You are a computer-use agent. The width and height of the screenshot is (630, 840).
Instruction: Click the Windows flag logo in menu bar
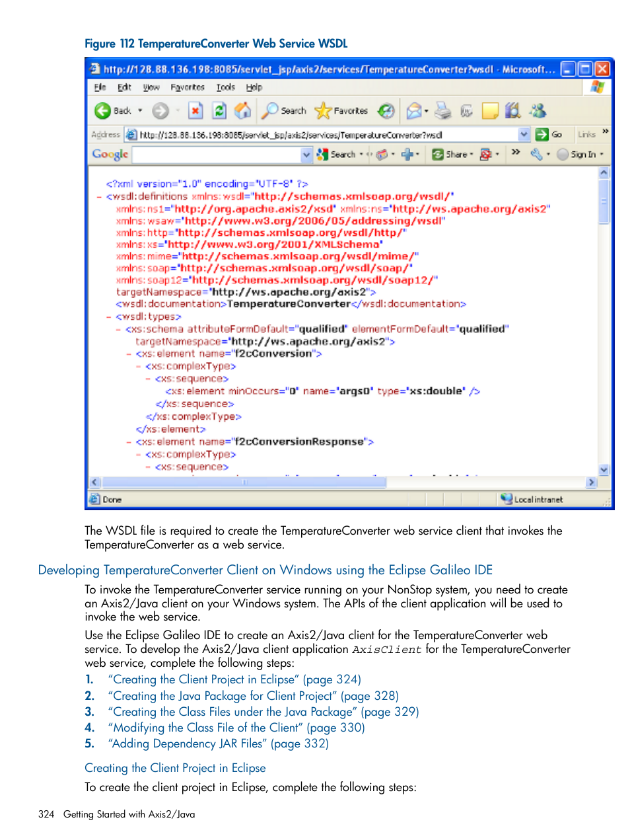598,87
